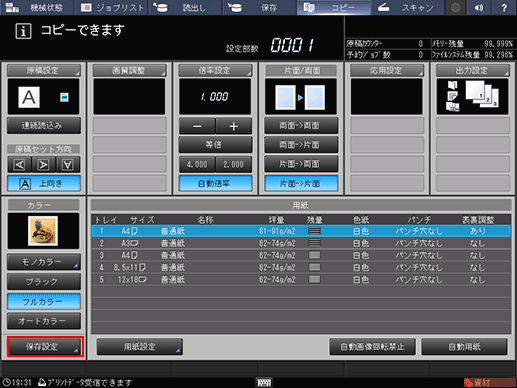Select upside-down original direction icon
This screenshot has width=517, height=388.
pos(68,164)
